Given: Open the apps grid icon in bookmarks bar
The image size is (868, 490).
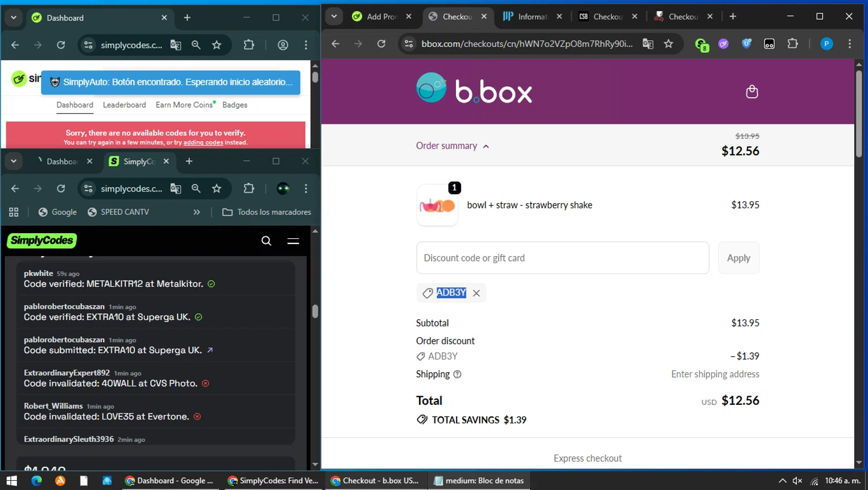Looking at the screenshot, I should [14, 212].
